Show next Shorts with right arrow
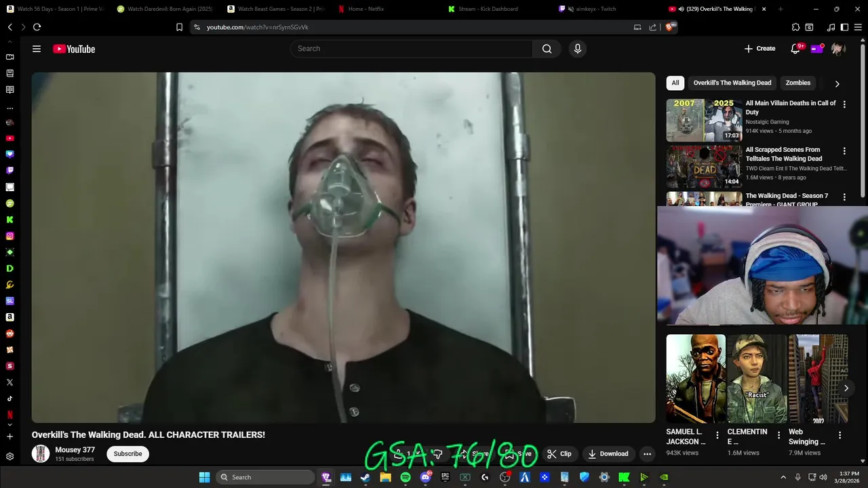 coord(846,388)
